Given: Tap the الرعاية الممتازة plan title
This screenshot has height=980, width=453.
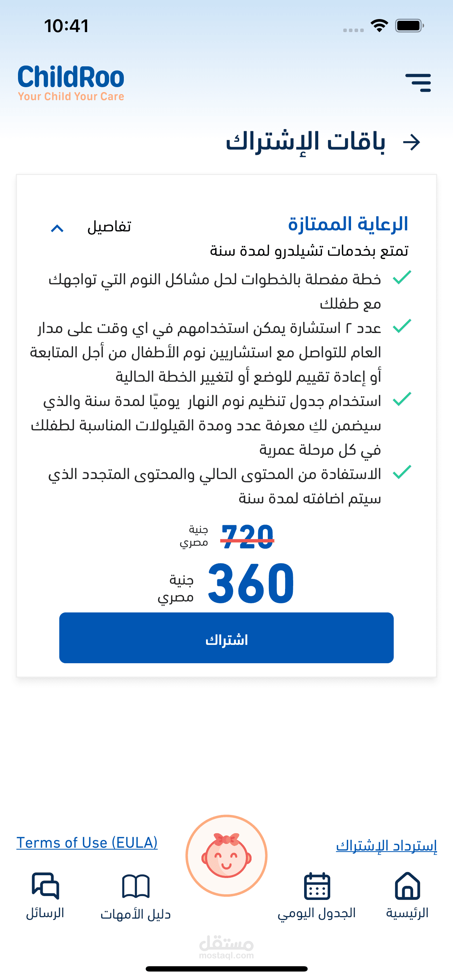Looking at the screenshot, I should 348,224.
